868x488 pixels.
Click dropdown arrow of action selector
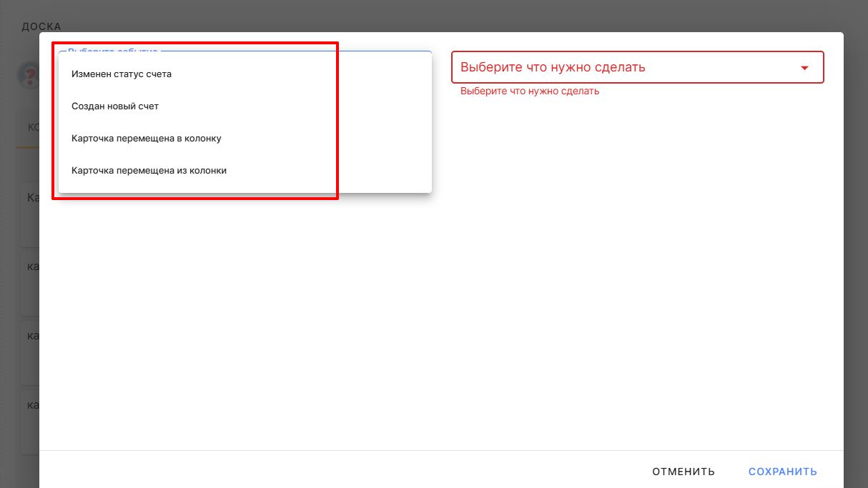pos(804,68)
